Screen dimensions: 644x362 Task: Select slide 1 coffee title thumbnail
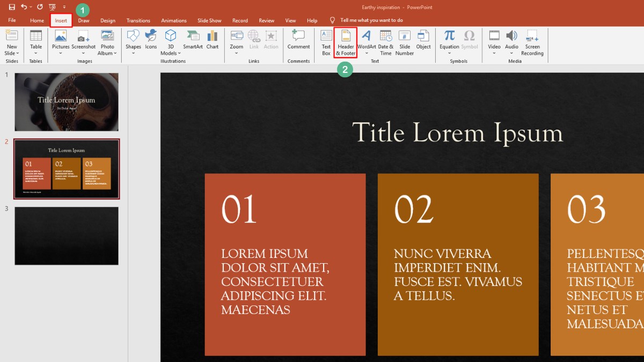point(67,102)
